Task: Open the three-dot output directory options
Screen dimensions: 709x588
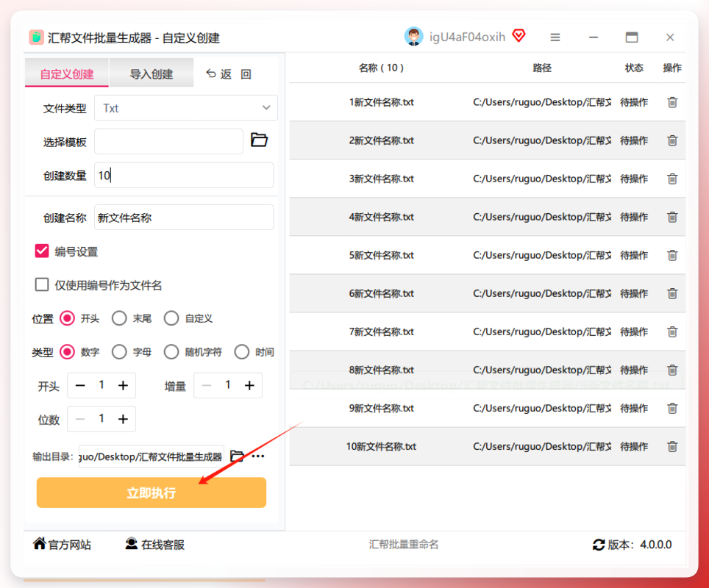Action: [258, 456]
